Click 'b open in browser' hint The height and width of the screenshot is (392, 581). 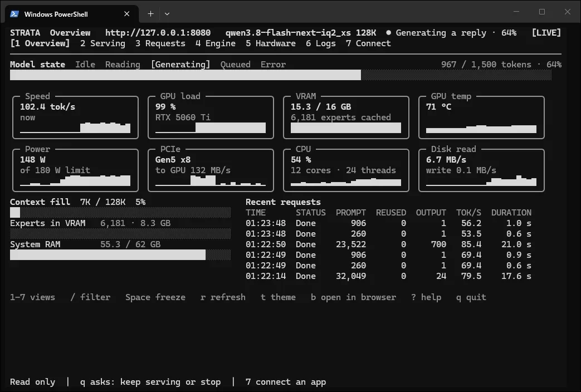[x=354, y=297]
